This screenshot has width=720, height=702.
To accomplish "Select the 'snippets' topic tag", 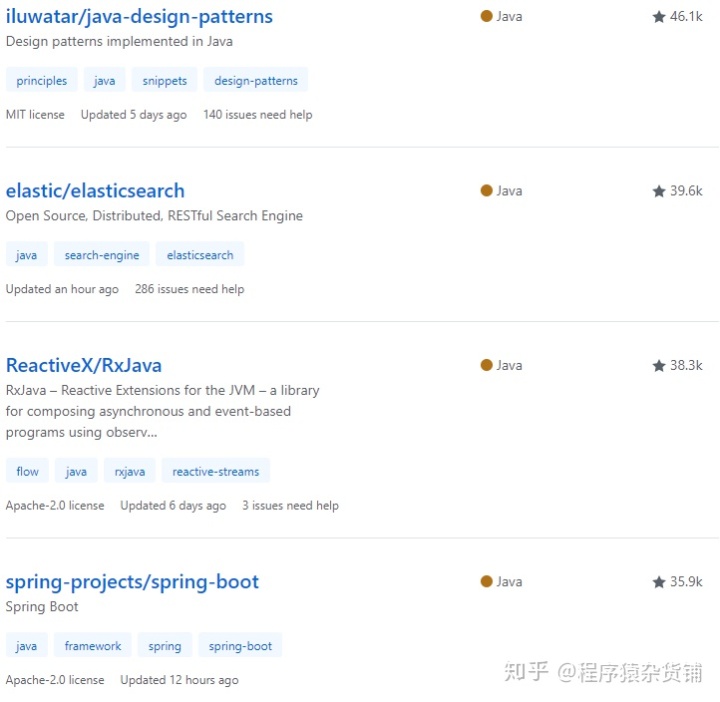I will [x=164, y=80].
